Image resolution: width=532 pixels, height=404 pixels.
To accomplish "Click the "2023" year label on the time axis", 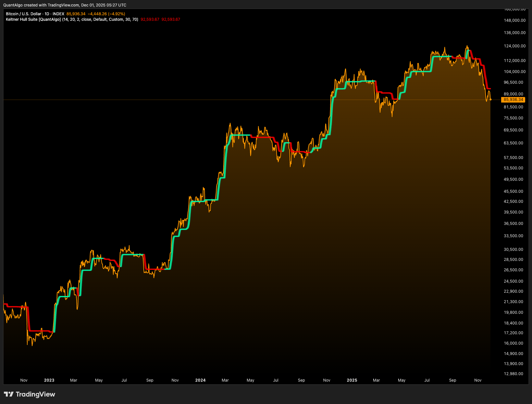I will (x=49, y=380).
